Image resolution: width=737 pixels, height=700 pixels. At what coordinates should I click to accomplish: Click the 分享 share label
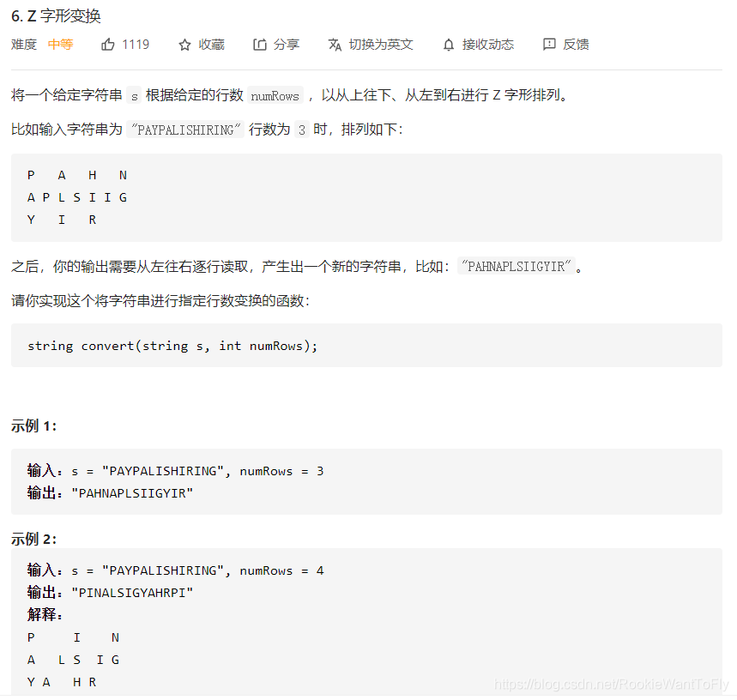(287, 44)
